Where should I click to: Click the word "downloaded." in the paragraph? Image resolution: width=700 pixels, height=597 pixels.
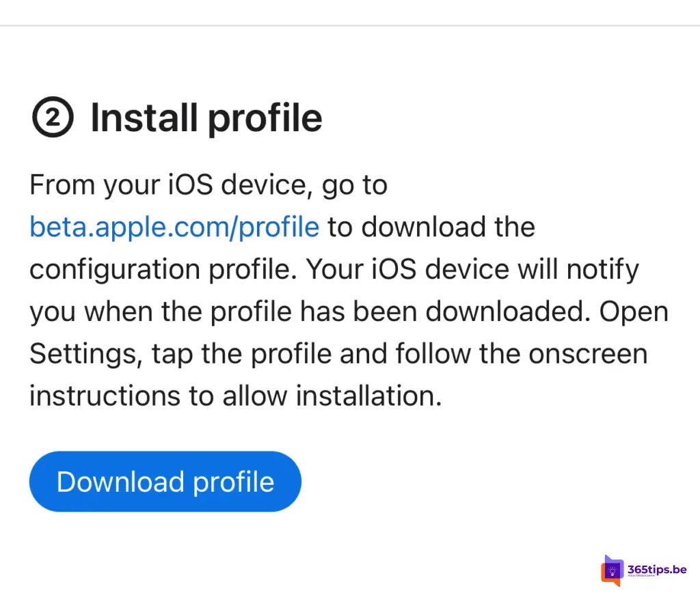tap(505, 311)
